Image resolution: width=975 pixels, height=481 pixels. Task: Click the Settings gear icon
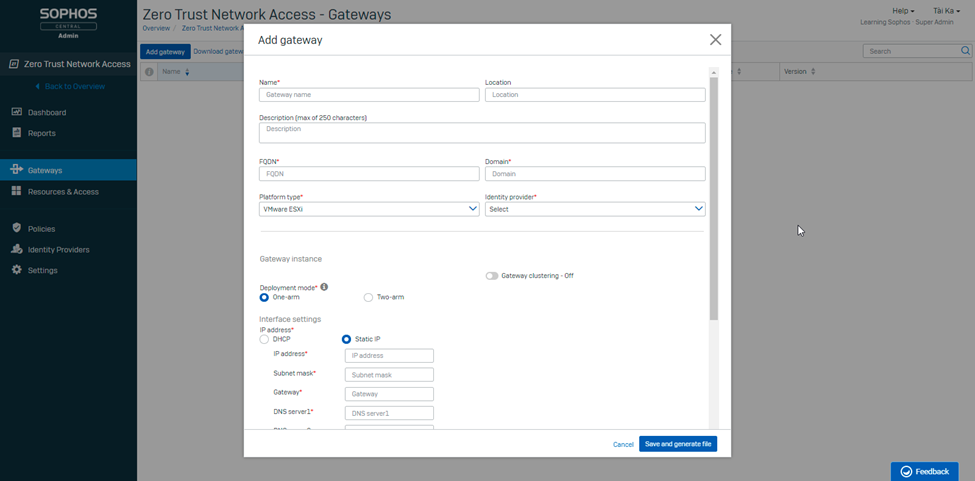(17, 270)
